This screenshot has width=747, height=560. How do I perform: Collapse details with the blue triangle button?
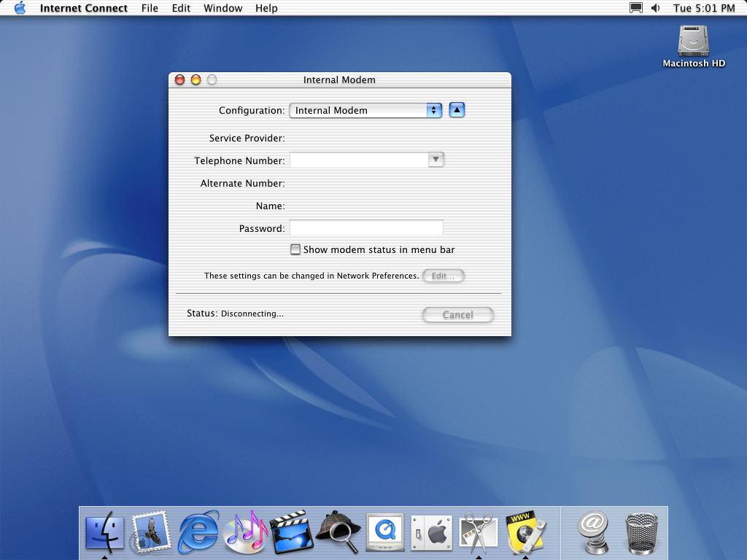coord(457,110)
